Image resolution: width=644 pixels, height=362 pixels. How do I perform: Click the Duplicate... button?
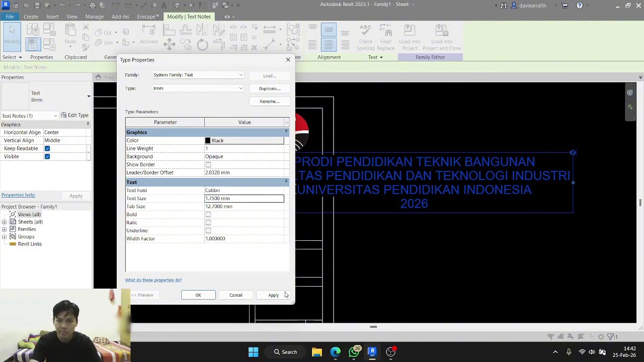[x=270, y=88]
